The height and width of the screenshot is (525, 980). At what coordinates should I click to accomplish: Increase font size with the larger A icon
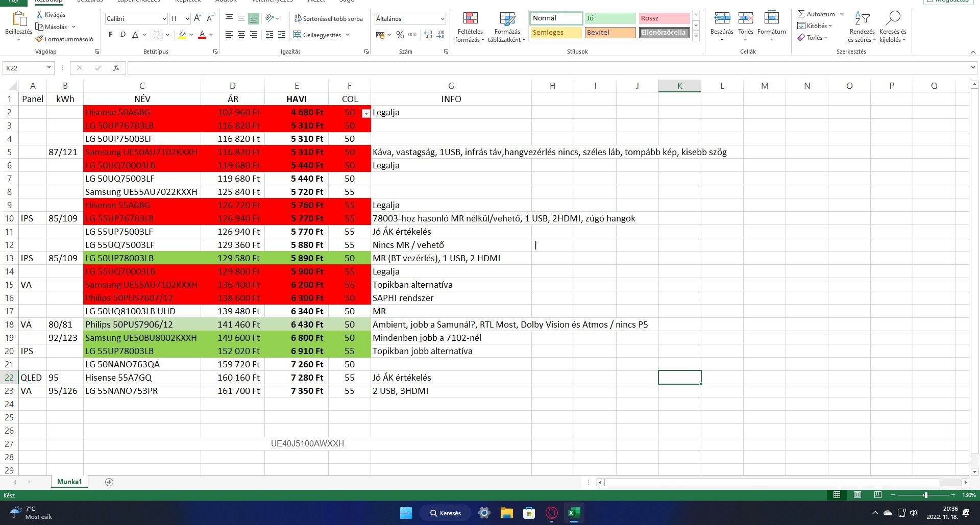pyautogui.click(x=198, y=18)
